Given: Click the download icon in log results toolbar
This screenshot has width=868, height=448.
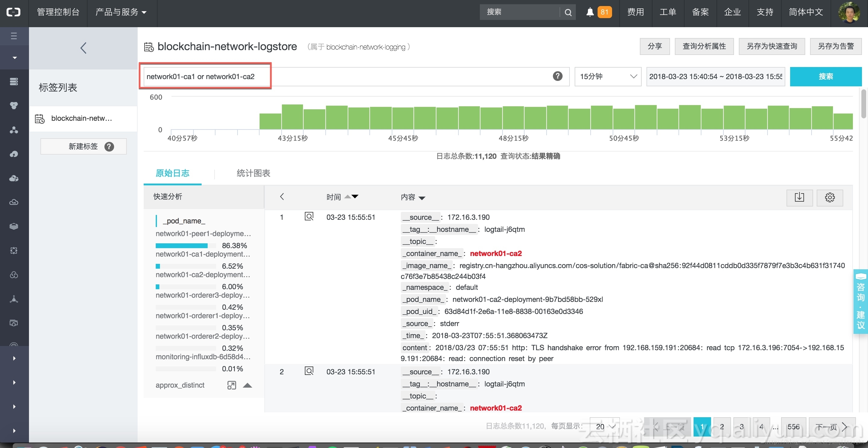Looking at the screenshot, I should [x=799, y=197].
